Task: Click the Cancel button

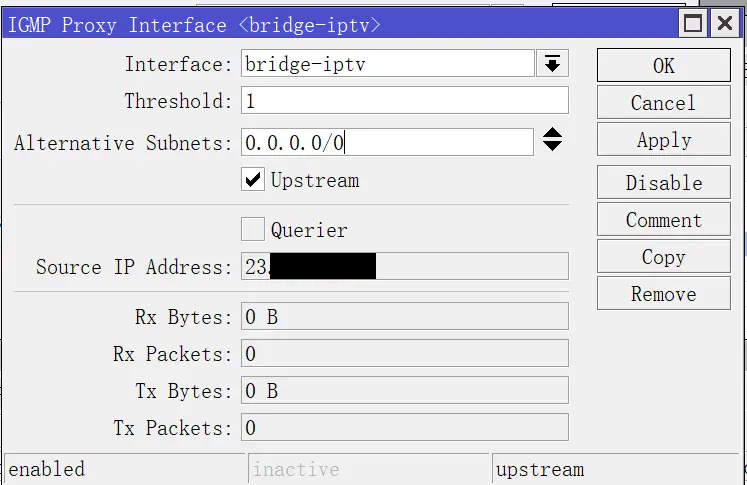Action: pyautogui.click(x=664, y=102)
